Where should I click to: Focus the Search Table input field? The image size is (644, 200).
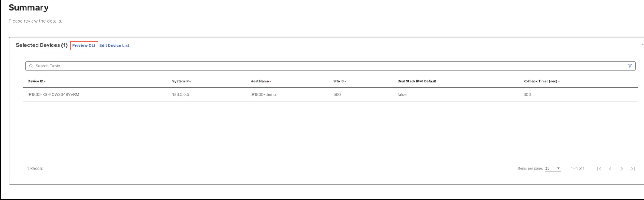330,66
